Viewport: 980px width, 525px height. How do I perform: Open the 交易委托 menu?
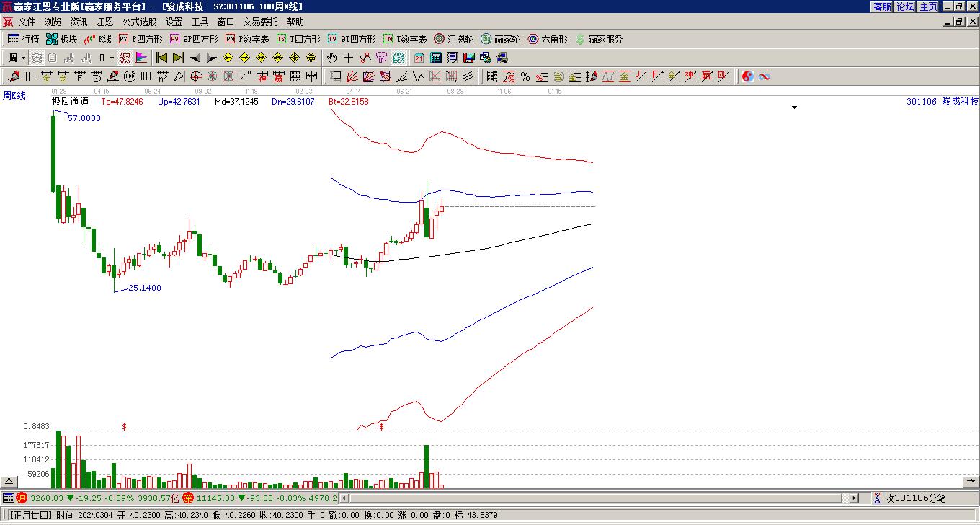coord(260,22)
